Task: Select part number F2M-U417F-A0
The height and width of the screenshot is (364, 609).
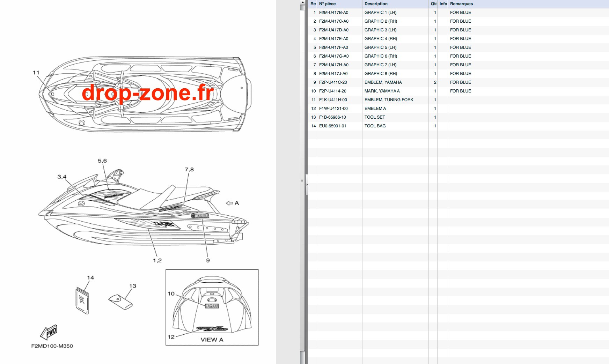Action: [x=333, y=47]
